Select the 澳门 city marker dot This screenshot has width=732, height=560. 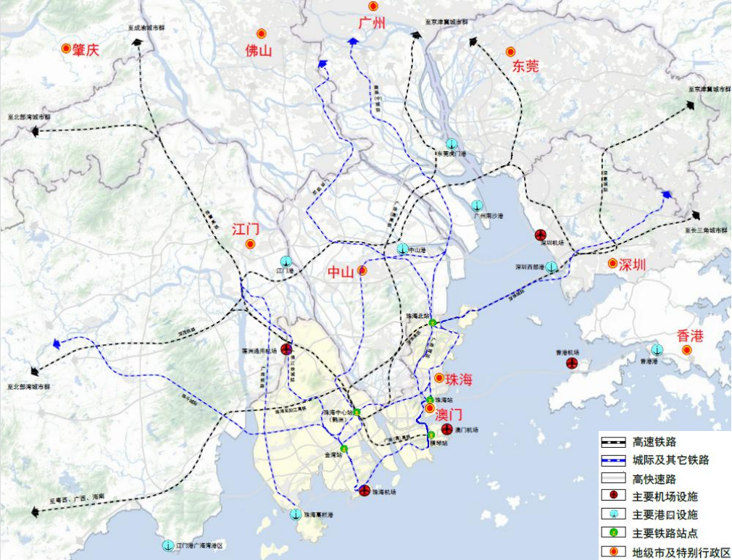pyautogui.click(x=430, y=409)
